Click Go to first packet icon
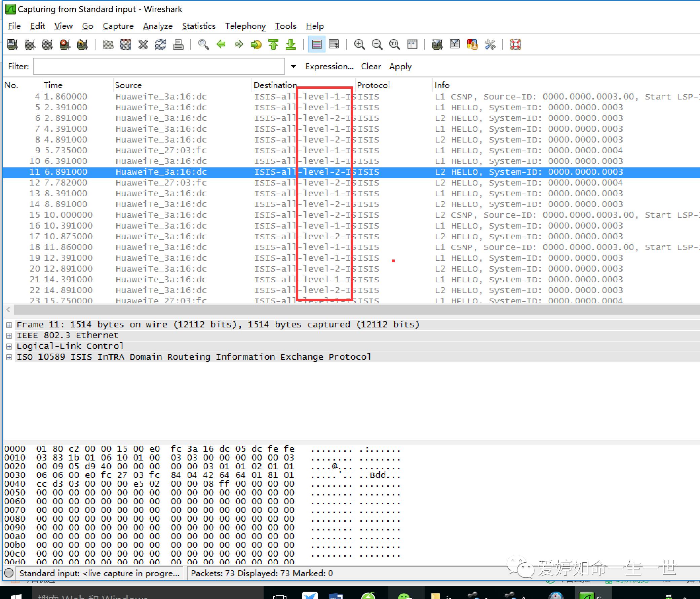700x599 pixels. [x=273, y=44]
